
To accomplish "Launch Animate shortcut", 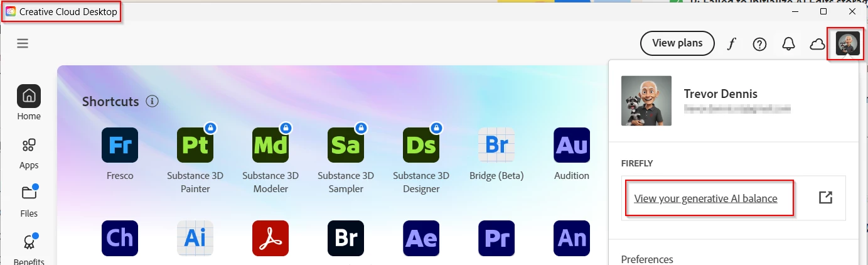I will [572, 238].
